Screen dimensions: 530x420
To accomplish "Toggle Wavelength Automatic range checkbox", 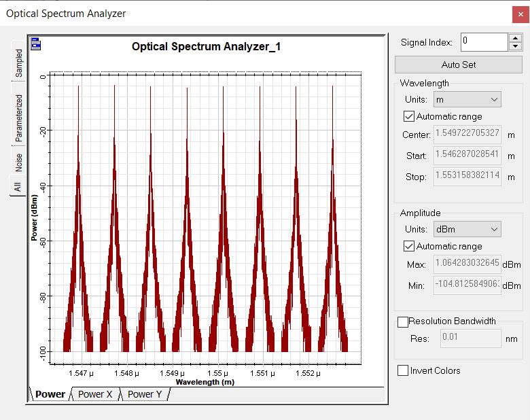I will click(x=408, y=116).
